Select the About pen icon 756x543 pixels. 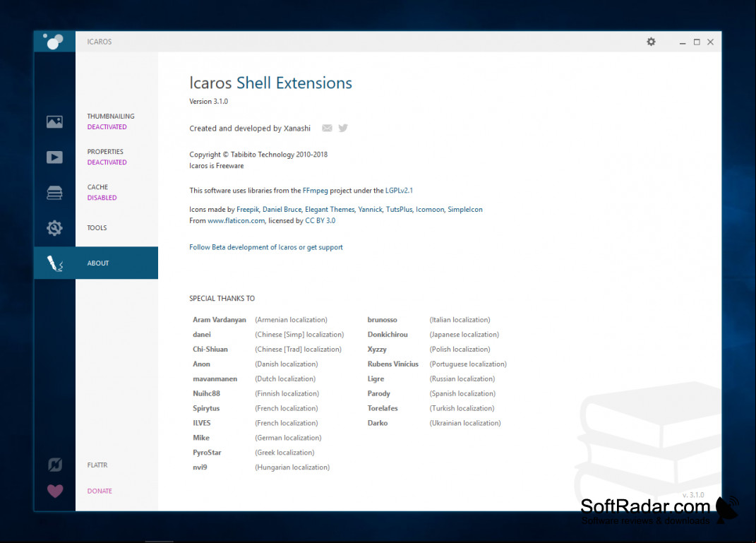55,263
